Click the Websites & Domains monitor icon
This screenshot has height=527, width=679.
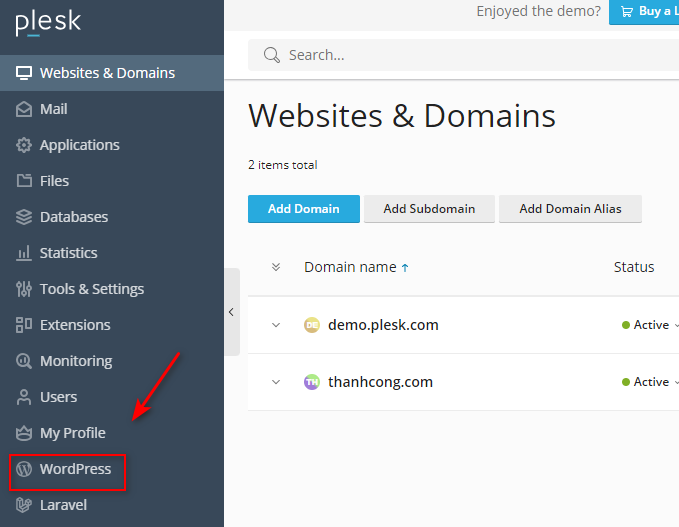[24, 73]
